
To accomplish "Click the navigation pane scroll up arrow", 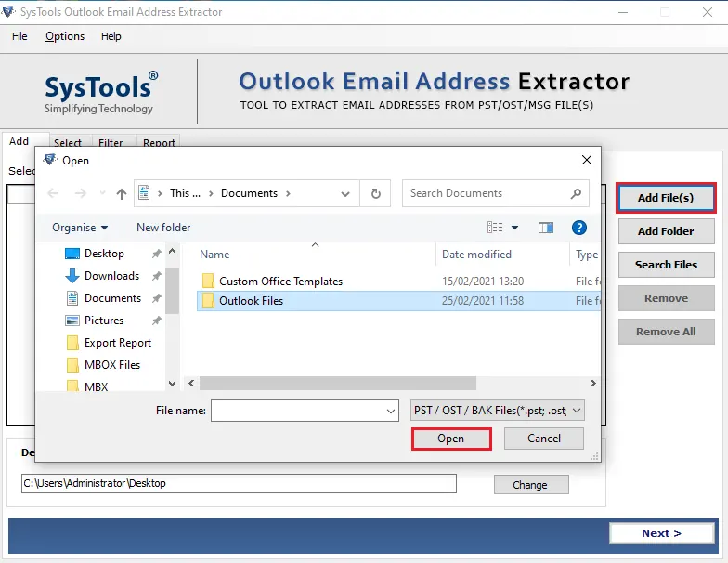I will pyautogui.click(x=173, y=252).
